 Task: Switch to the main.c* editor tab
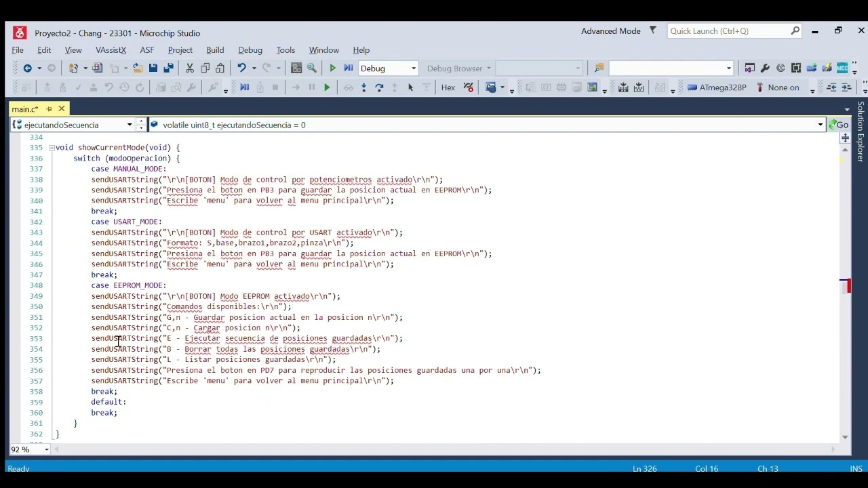[x=25, y=108]
